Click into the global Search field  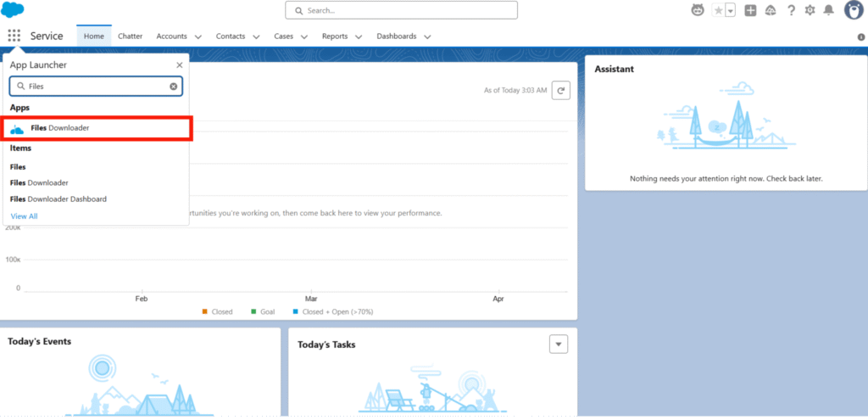401,10
